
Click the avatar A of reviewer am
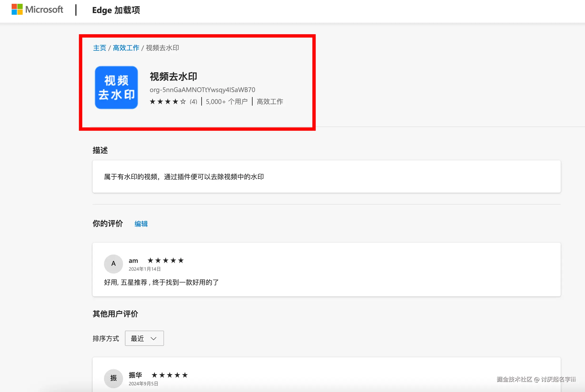point(114,264)
